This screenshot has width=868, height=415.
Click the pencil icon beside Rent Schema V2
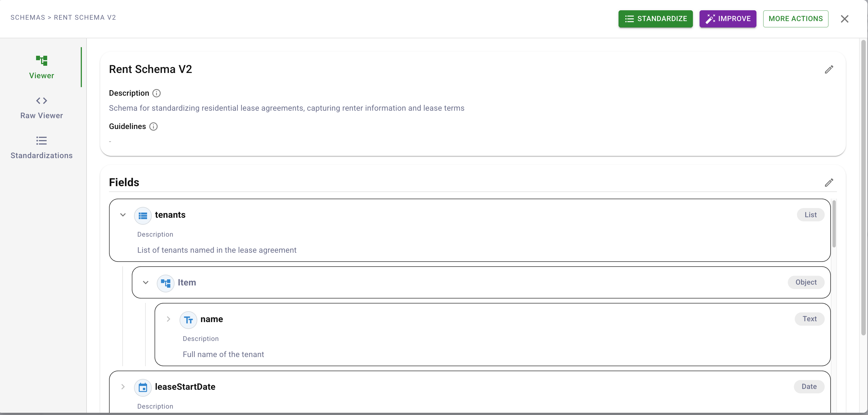(x=829, y=69)
